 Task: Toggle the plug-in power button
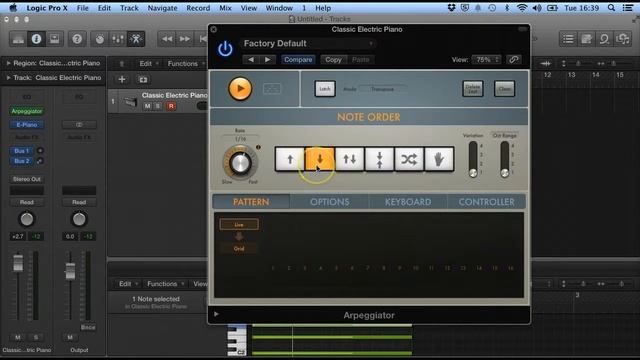(x=225, y=49)
